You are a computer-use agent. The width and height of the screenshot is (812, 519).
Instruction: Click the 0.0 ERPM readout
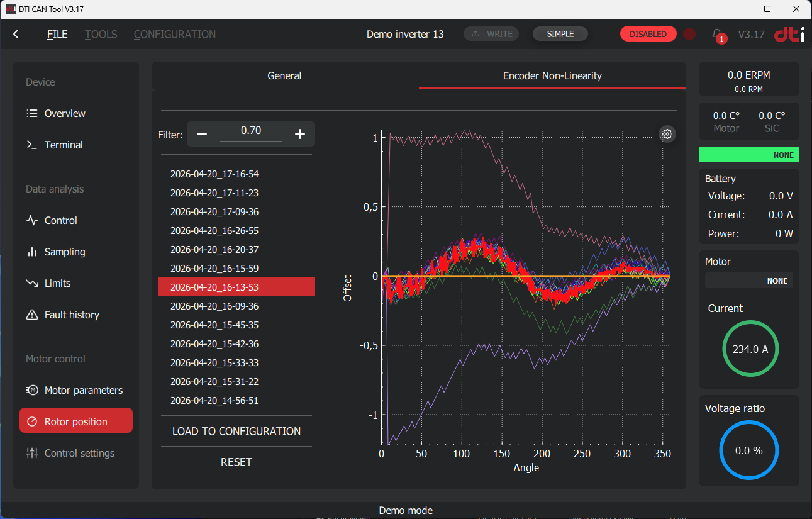coord(748,75)
